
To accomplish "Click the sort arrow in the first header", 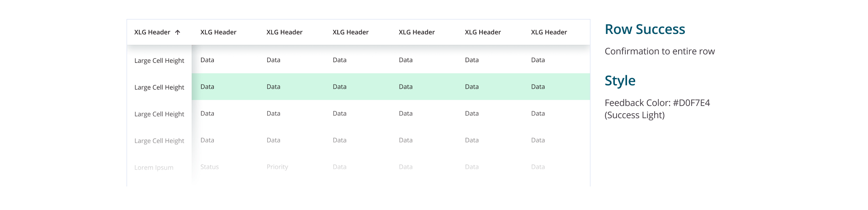I will point(178,32).
